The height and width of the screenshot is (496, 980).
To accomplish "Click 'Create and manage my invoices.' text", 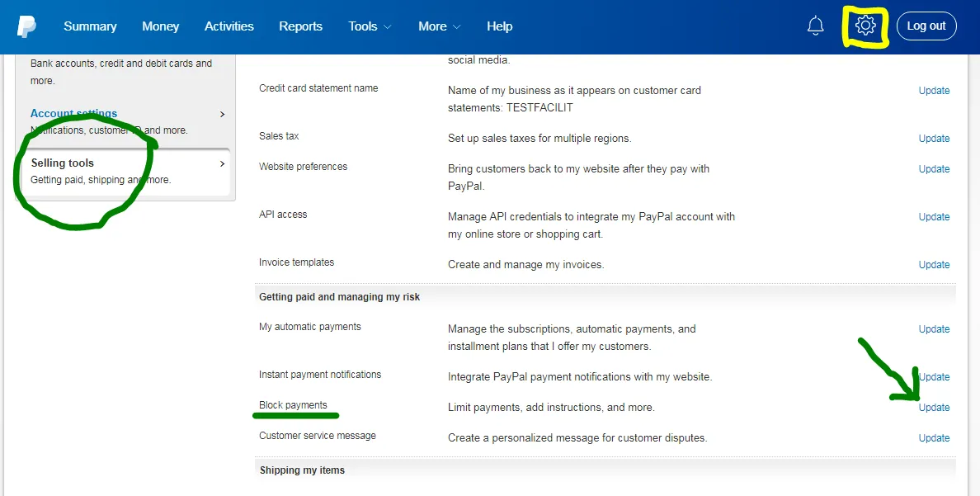I will [x=525, y=265].
